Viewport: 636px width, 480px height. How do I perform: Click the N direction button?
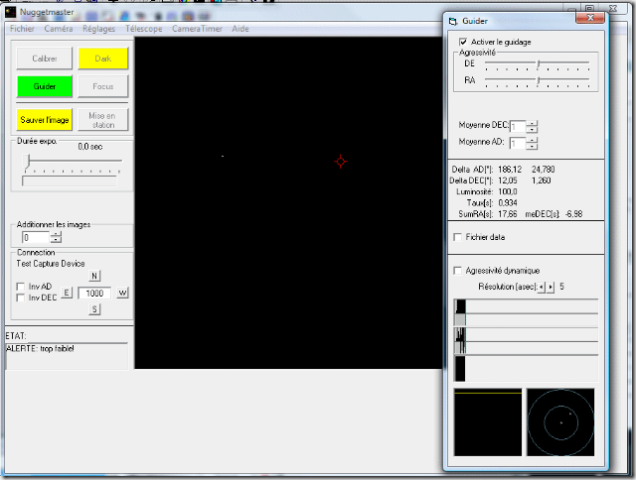point(94,276)
